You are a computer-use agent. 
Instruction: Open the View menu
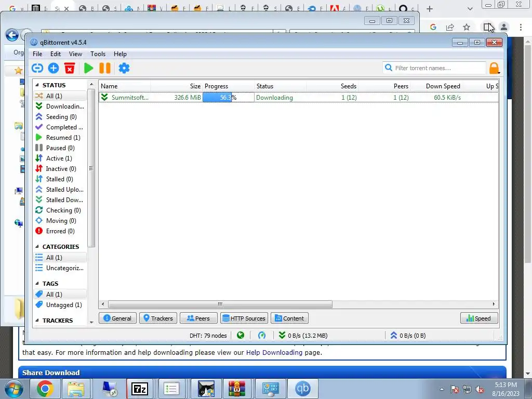click(x=75, y=54)
